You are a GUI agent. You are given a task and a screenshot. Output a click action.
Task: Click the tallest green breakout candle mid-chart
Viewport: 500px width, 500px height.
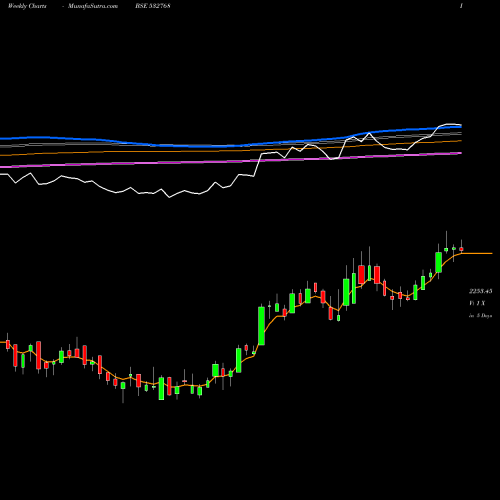point(262,326)
